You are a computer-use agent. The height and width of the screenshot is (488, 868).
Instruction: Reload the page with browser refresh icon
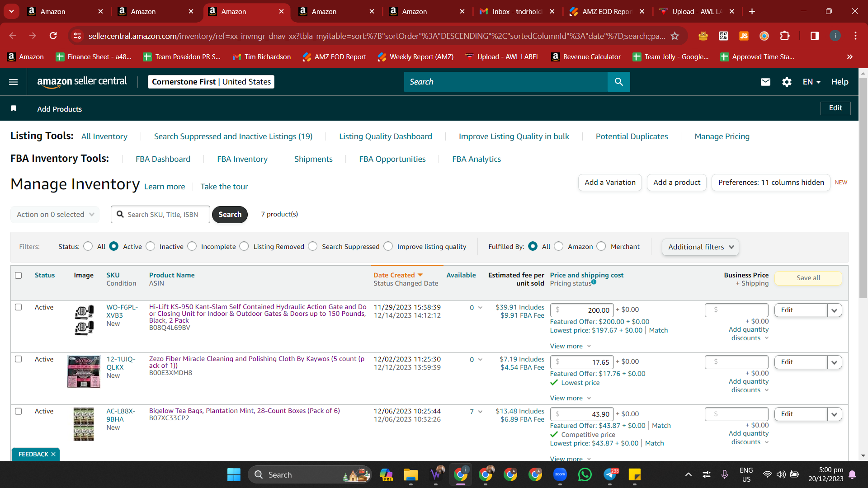53,36
